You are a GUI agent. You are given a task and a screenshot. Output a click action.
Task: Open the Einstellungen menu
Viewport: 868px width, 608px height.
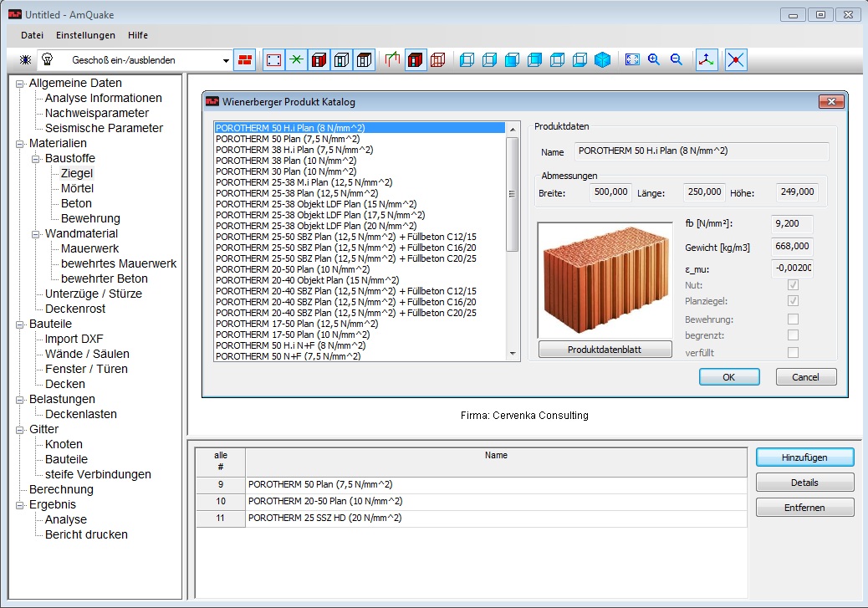click(x=86, y=35)
